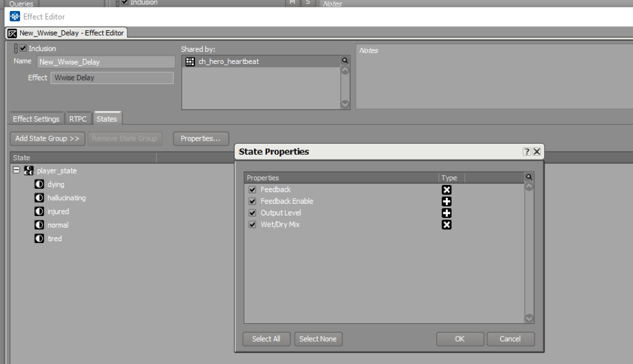The height and width of the screenshot is (364, 633).
Task: Click the New_Wwise_Delay - Effect Editor tab
Action: (x=66, y=33)
